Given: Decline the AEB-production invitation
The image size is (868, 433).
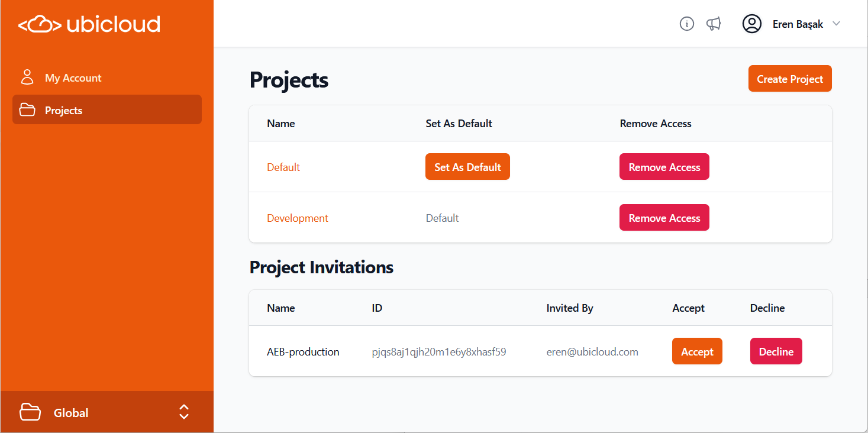Looking at the screenshot, I should click(776, 351).
